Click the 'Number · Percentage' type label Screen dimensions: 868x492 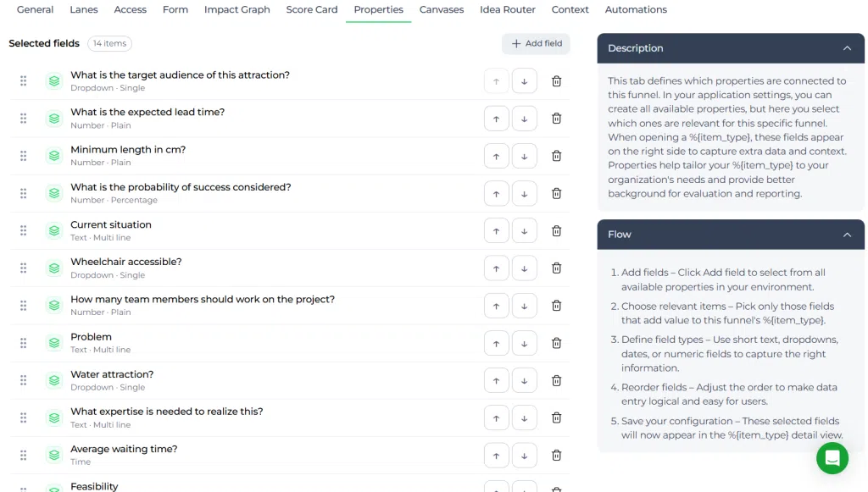click(x=114, y=200)
